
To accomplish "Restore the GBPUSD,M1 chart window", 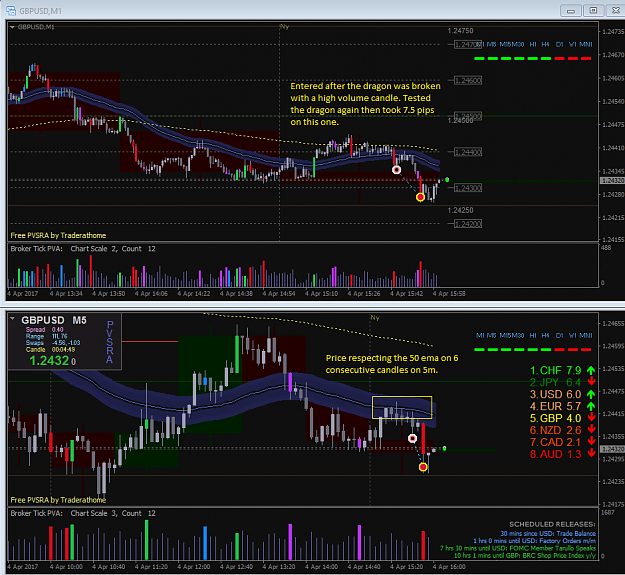I will (x=593, y=10).
